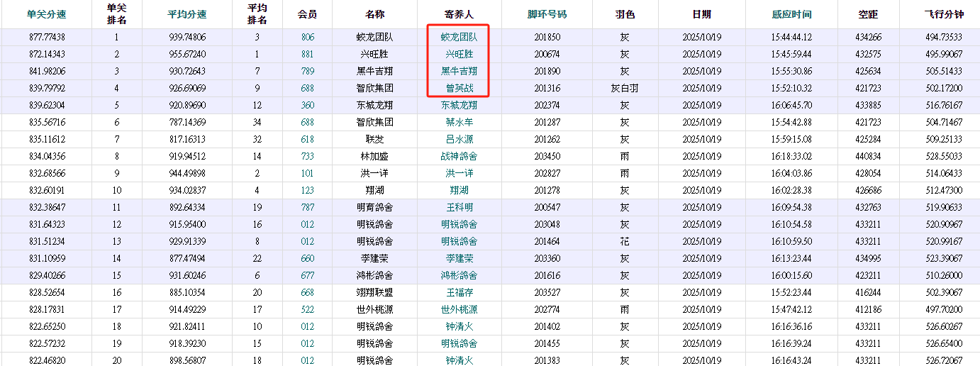Open the 战神鸽舍 寄养人 link

[459, 156]
